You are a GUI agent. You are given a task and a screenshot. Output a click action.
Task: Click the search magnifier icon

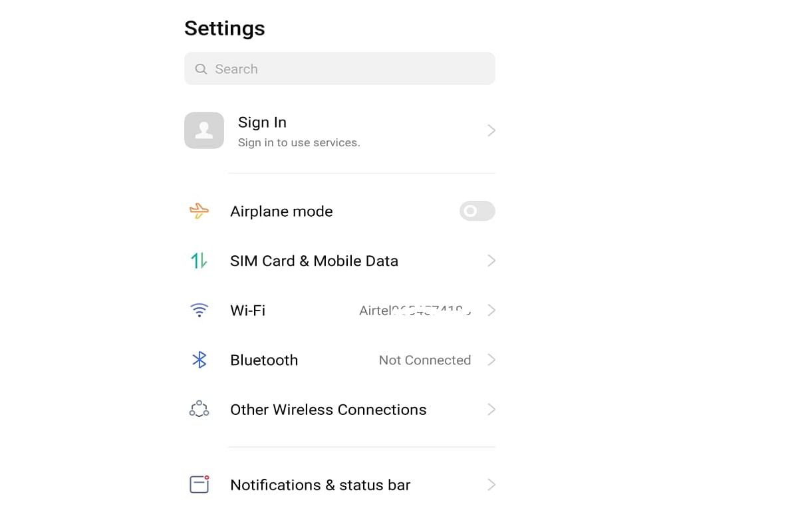coord(201,68)
